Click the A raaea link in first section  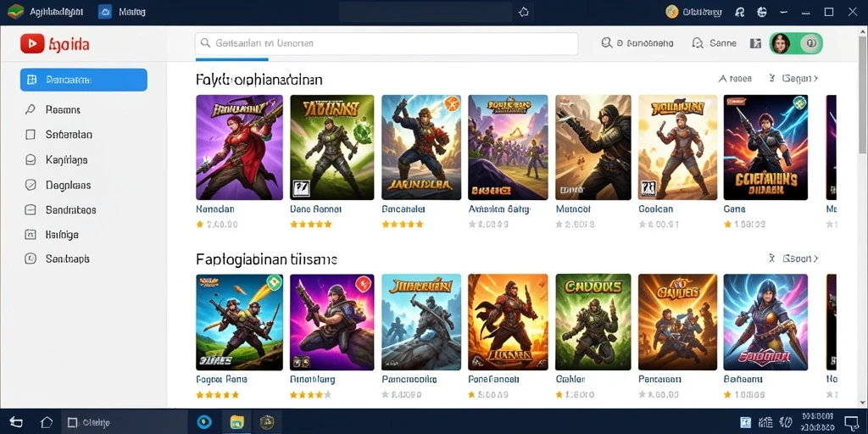735,79
